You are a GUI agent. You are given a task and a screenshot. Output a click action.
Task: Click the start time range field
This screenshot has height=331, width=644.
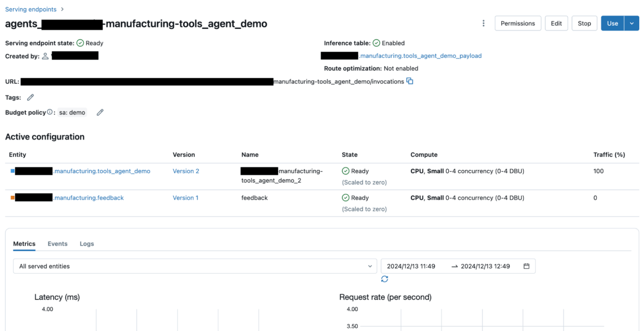[x=411, y=266]
